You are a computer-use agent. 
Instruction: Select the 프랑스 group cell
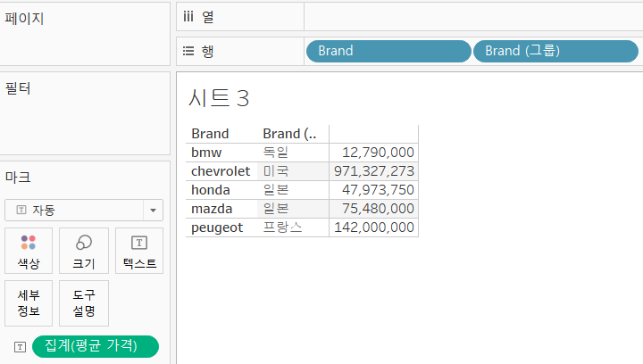(x=282, y=227)
